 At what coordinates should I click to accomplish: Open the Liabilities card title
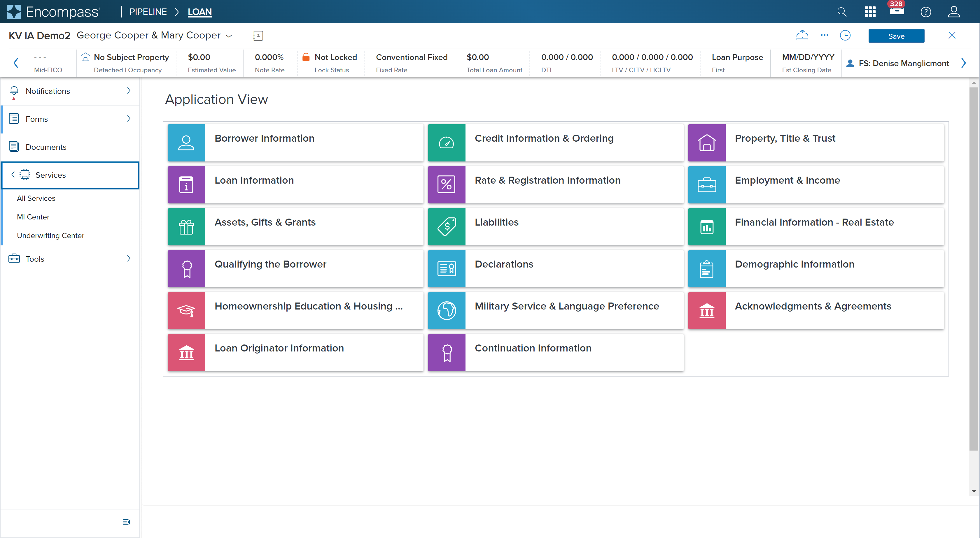point(496,222)
